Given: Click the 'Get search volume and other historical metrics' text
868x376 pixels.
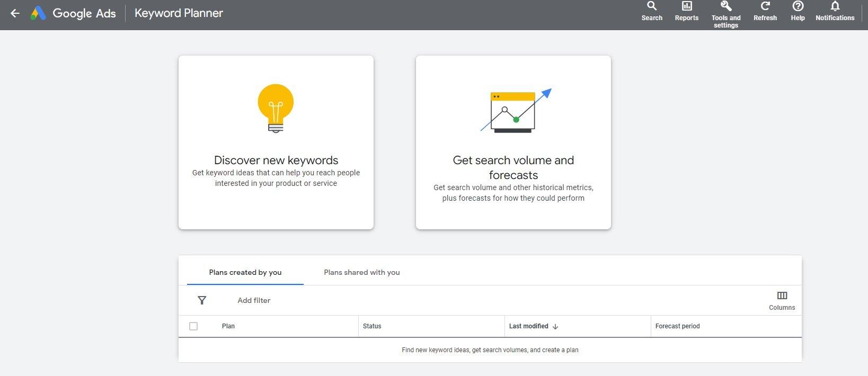Looking at the screenshot, I should click(x=513, y=193).
